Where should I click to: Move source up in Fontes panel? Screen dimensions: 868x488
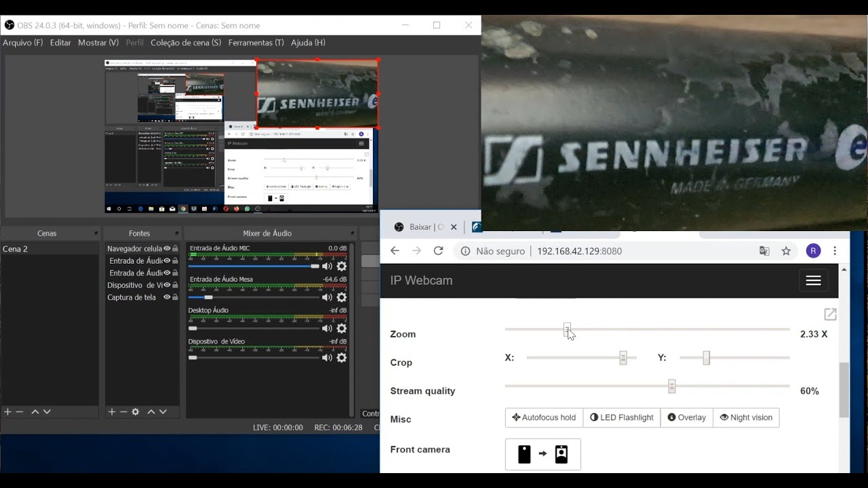[x=151, y=411]
